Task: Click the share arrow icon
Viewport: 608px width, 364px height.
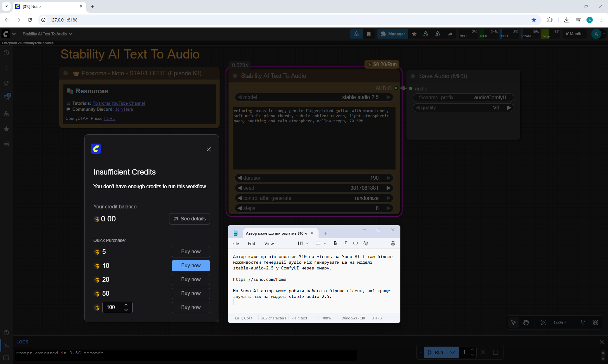Action: coord(450,34)
